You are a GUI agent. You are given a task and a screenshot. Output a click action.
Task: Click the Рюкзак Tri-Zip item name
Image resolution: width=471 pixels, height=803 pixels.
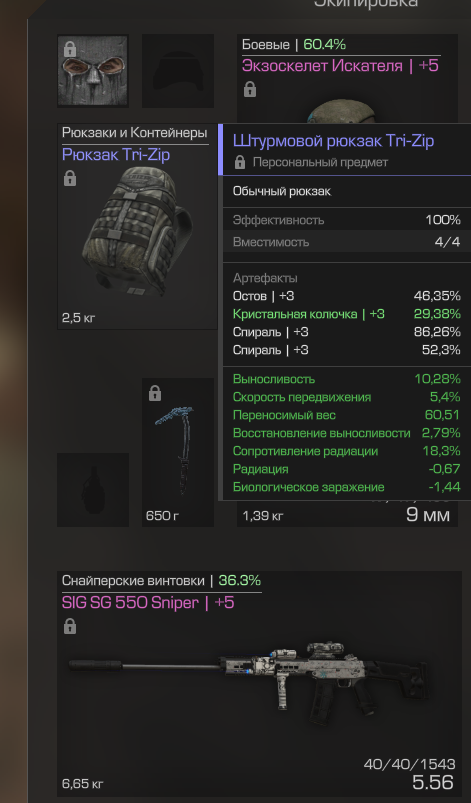(x=116, y=155)
